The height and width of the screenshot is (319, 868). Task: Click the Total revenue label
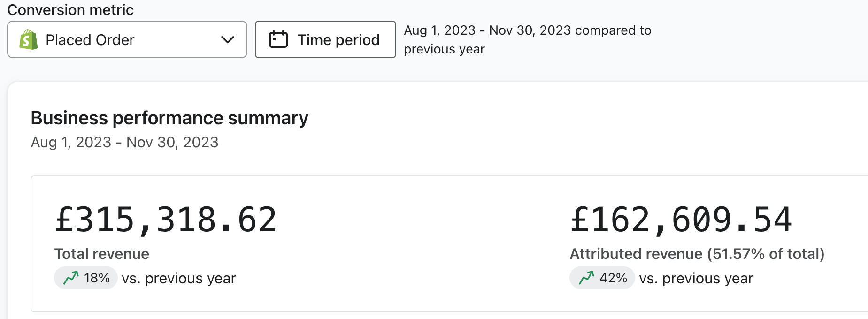pyautogui.click(x=102, y=254)
